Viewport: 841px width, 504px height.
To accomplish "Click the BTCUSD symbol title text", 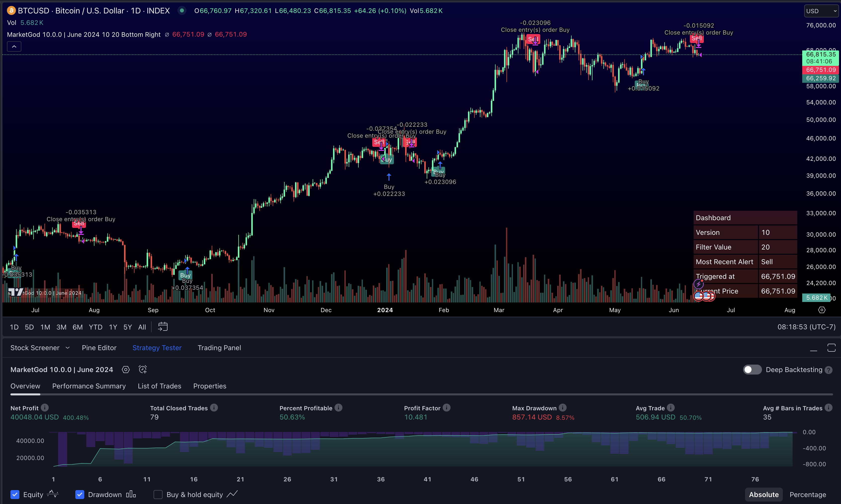I will (94, 10).
